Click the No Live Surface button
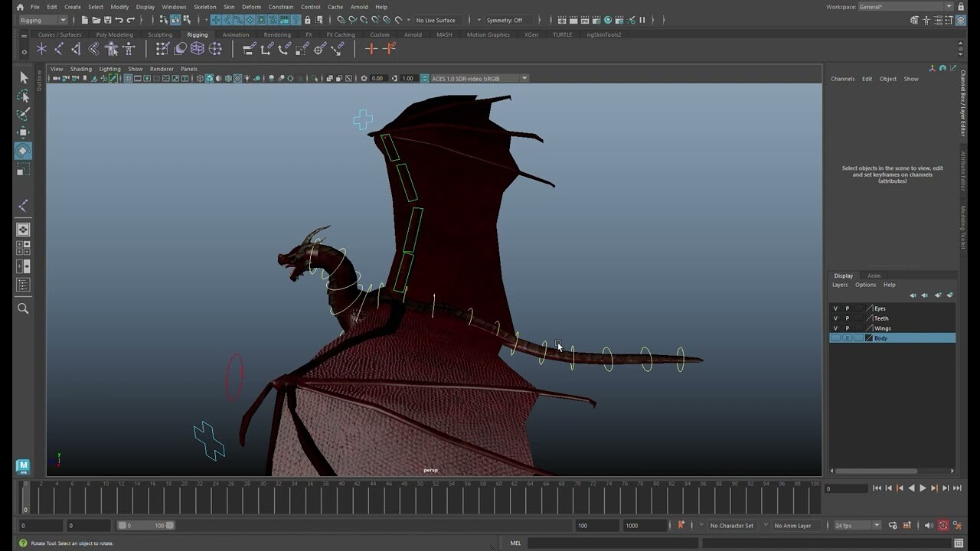 click(x=434, y=20)
